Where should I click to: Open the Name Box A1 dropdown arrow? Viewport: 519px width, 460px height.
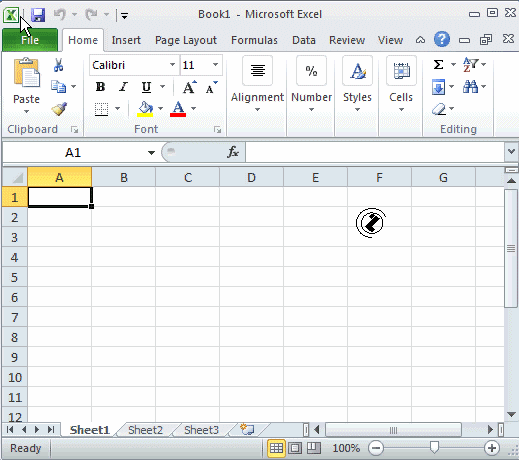(x=151, y=153)
